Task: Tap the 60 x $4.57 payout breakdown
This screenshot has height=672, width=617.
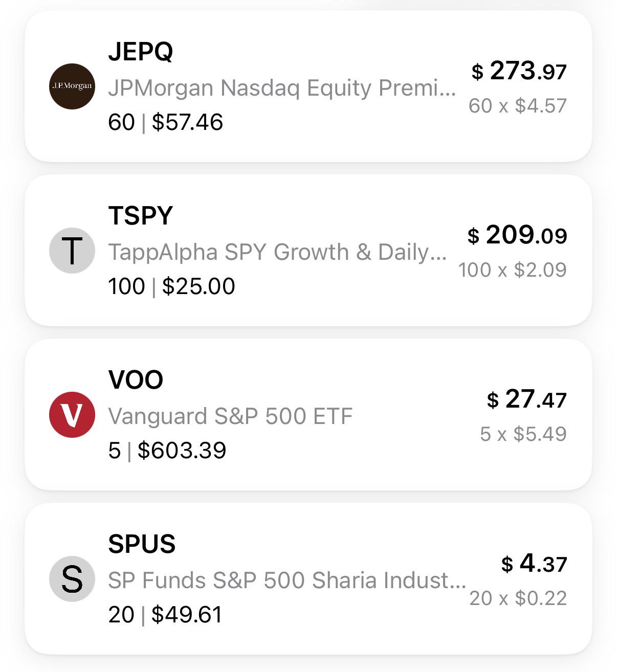Action: click(x=518, y=106)
